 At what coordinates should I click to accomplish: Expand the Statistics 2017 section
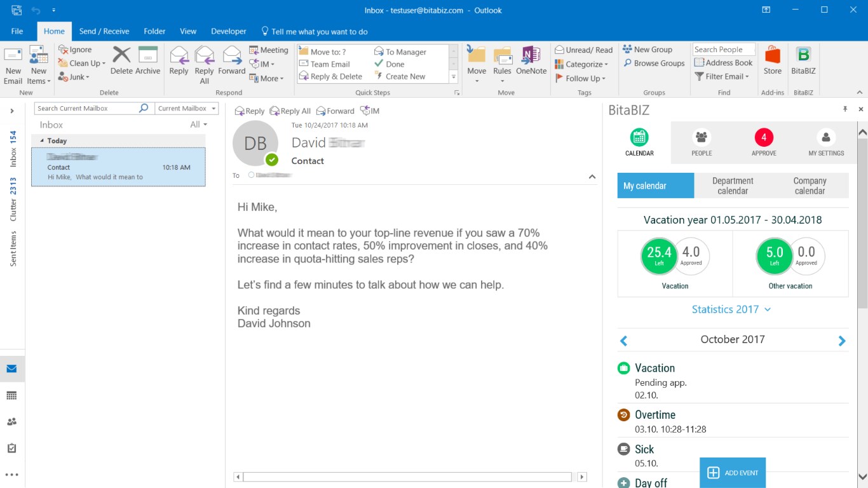coord(732,309)
